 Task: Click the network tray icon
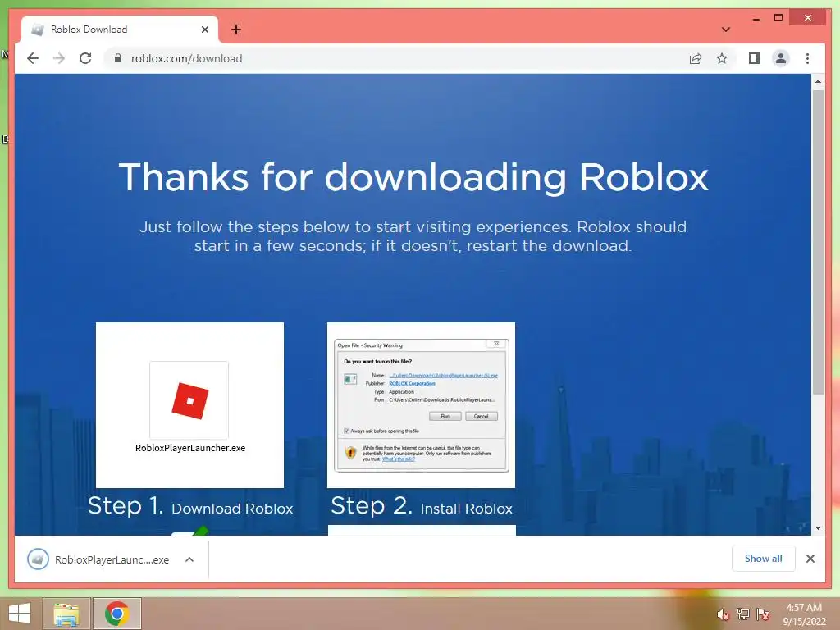(x=743, y=614)
